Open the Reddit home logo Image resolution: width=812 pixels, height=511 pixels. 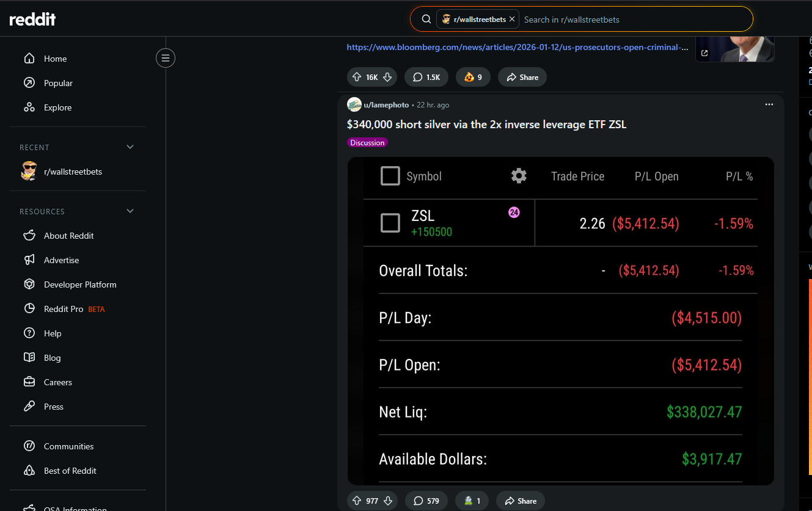[32, 20]
